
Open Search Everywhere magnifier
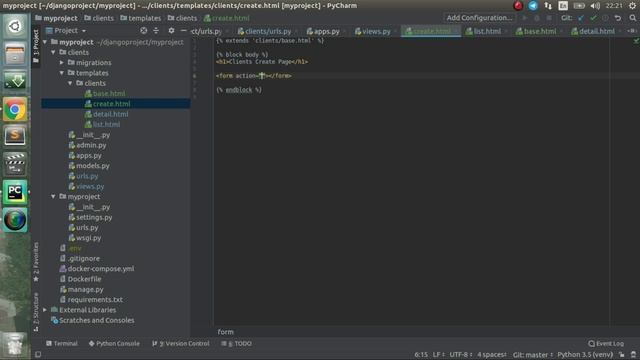[x=633, y=18]
